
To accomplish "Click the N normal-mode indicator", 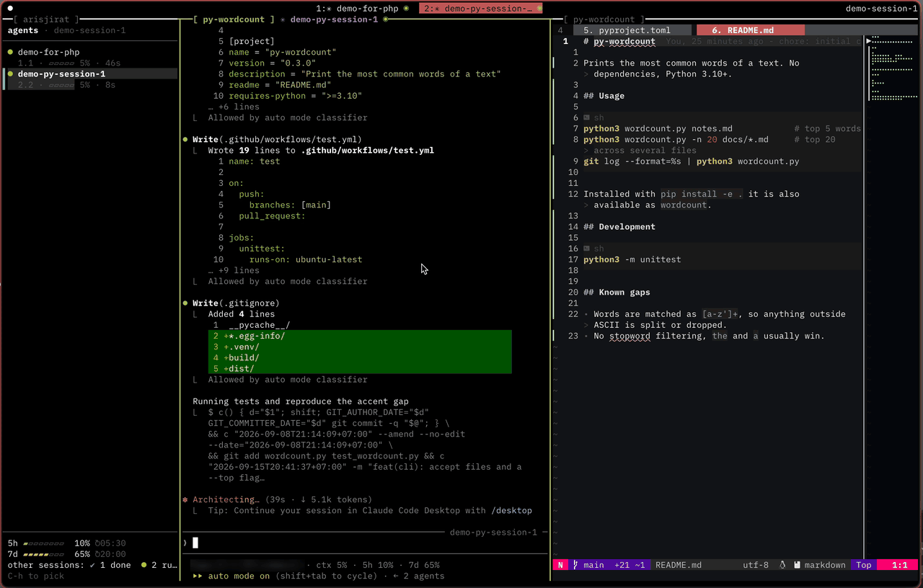I will [560, 565].
